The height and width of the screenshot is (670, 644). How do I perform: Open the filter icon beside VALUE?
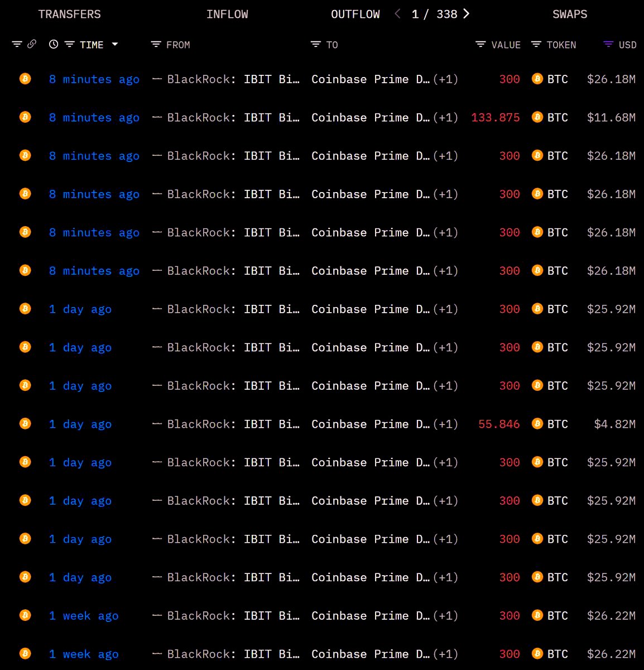coord(480,45)
